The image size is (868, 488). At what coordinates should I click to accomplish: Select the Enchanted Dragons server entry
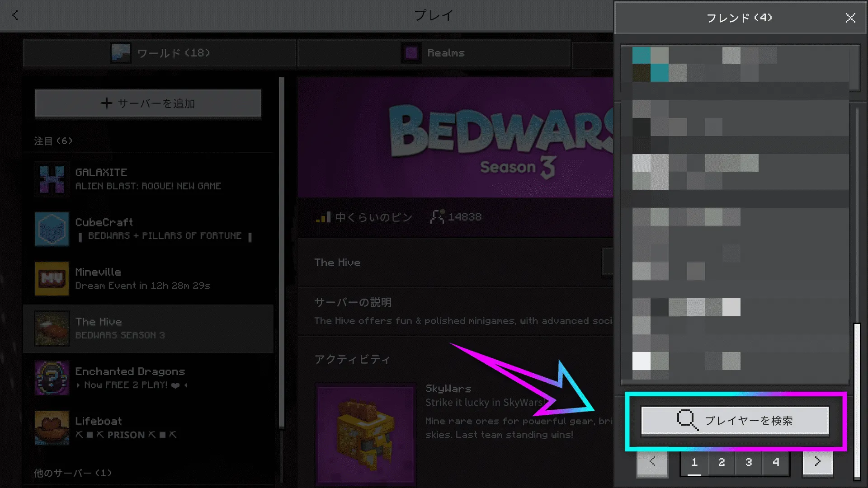pyautogui.click(x=148, y=378)
